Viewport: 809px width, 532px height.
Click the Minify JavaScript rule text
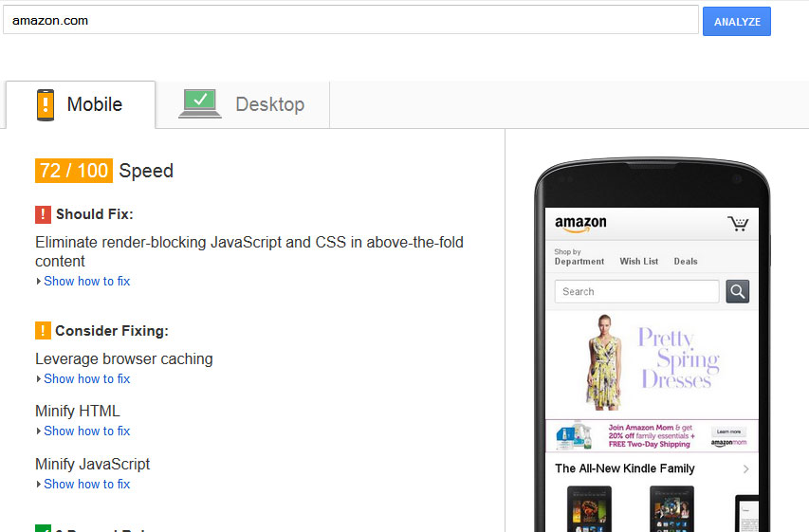[92, 464]
